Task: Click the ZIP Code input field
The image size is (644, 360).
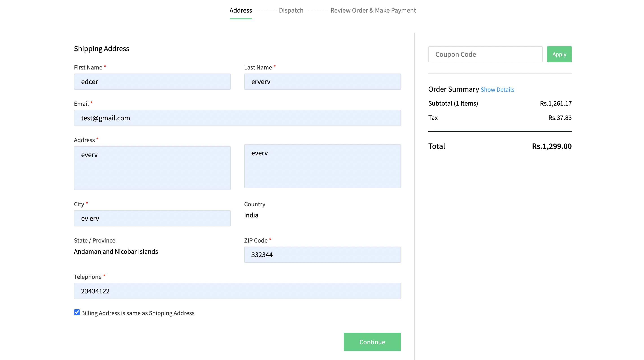Action: [322, 254]
